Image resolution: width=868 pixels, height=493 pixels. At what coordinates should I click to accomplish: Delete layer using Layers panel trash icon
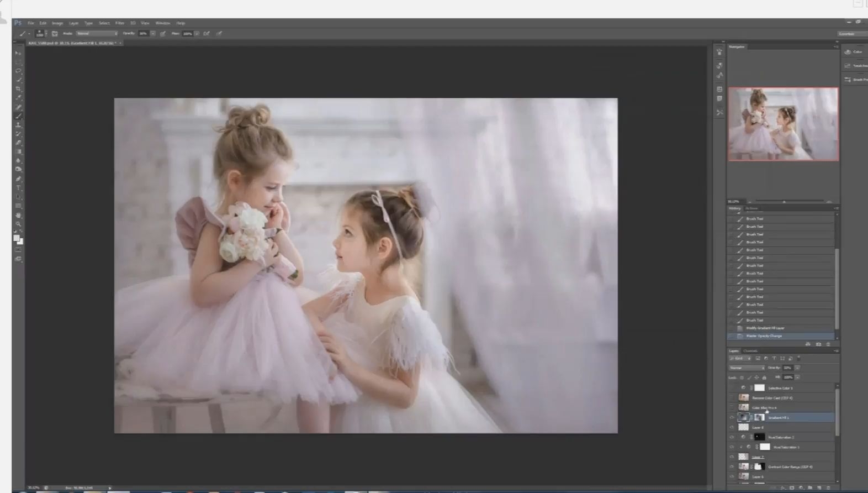(828, 487)
